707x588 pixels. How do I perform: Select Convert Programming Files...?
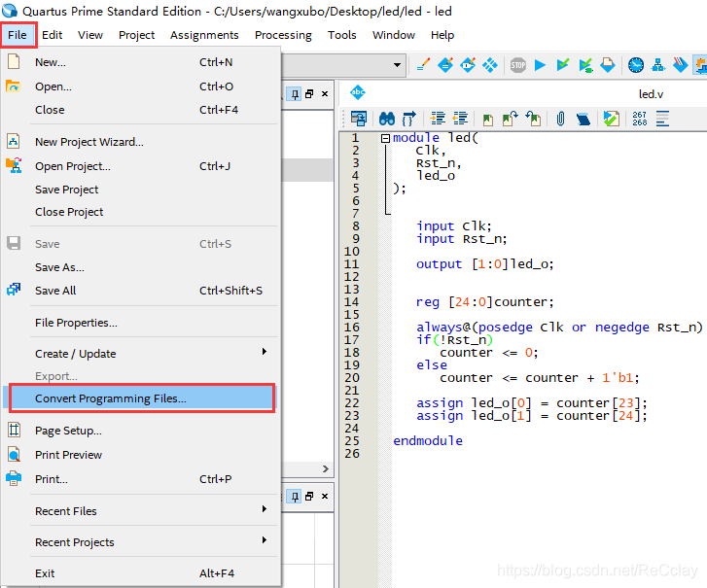click(x=141, y=398)
